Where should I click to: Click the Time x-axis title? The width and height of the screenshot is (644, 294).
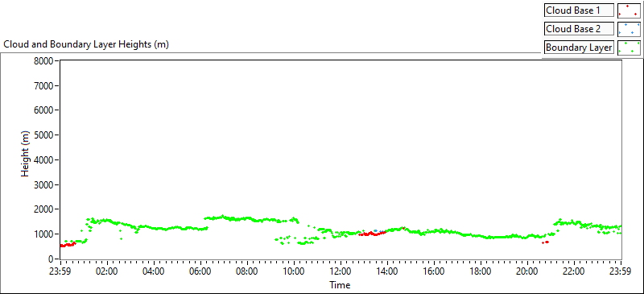click(x=340, y=285)
